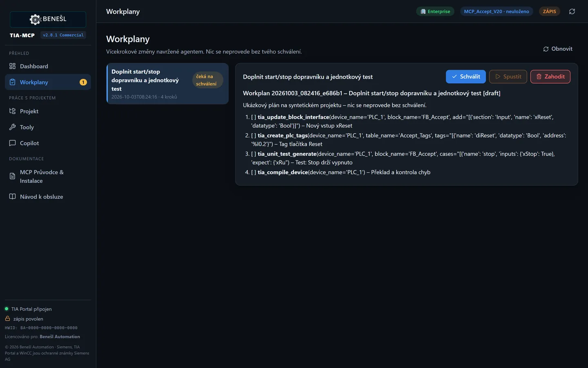This screenshot has width=588, height=368.
Task: Click the Beneśl gear logo
Action: [36, 19]
